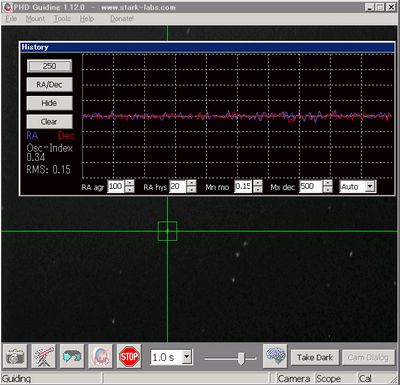Decrease the RA agr value
Screen dimensions: 400x385
coord(130,190)
